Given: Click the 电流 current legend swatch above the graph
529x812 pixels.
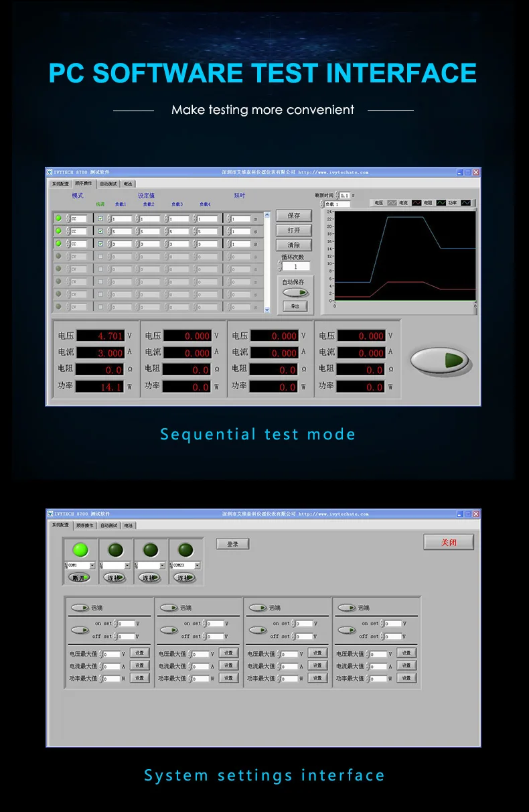Looking at the screenshot, I should (417, 202).
